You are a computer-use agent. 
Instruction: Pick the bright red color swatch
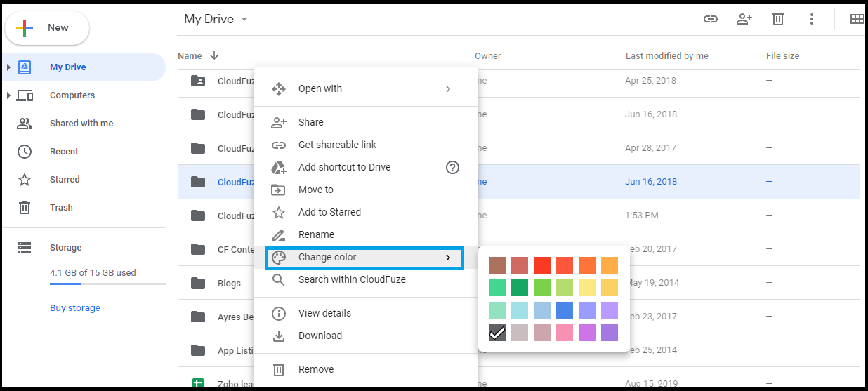click(542, 265)
